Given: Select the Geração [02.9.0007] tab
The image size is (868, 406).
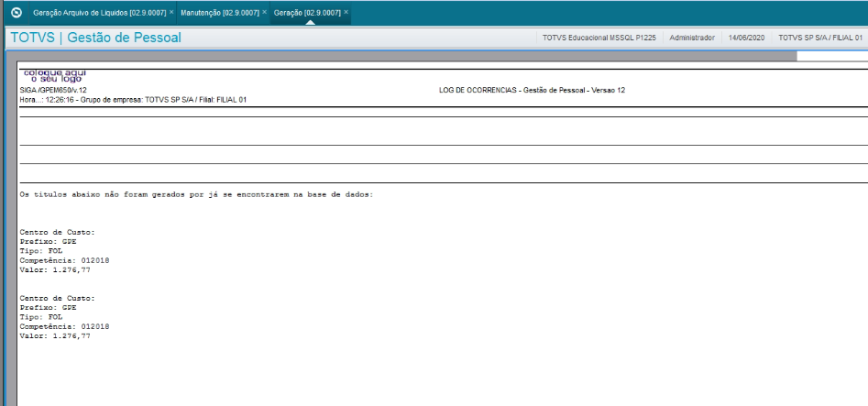Looking at the screenshot, I should [307, 12].
